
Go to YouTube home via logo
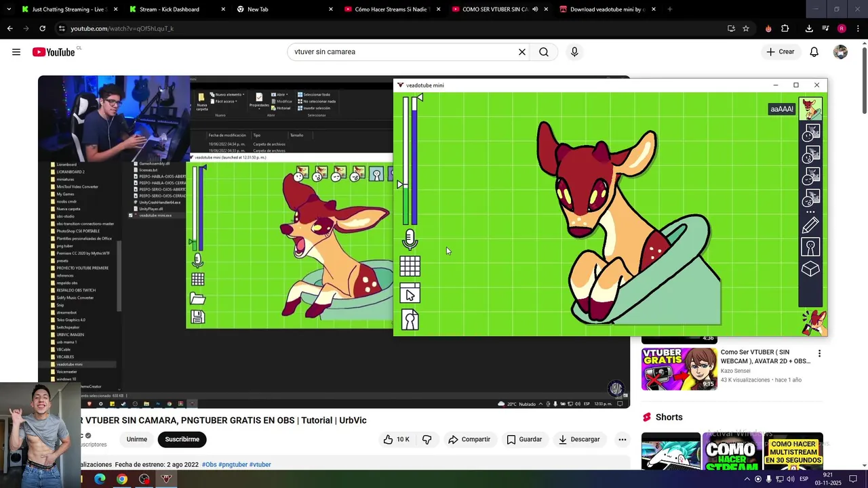(54, 52)
